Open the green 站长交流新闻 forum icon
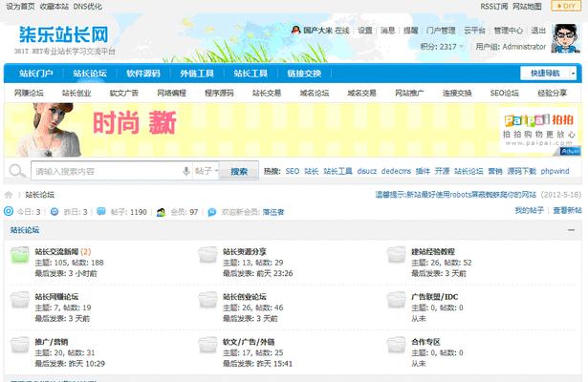Viewport: 588px width, 382px height. tap(20, 256)
